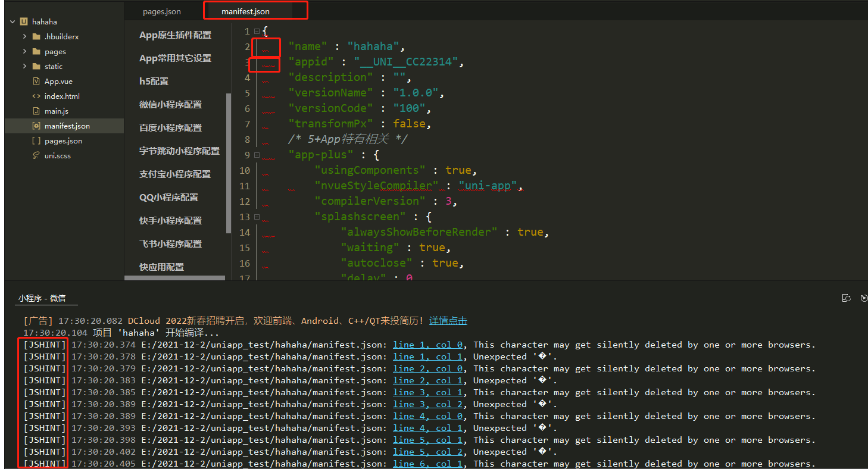Click the device refresh icon in console header
The height and width of the screenshot is (469, 868).
[846, 298]
